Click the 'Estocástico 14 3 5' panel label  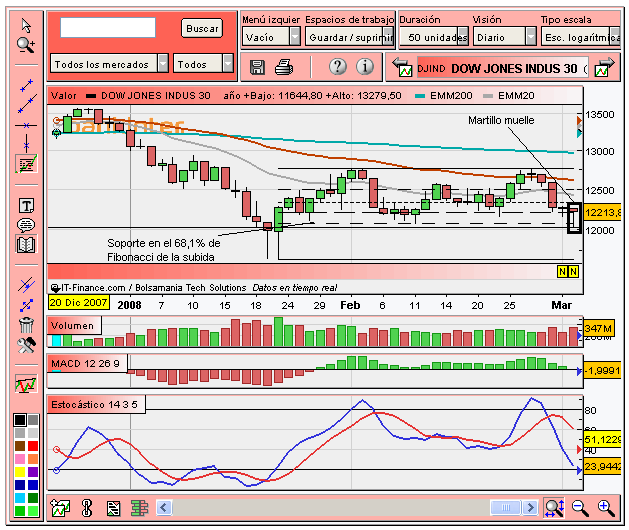94,404
